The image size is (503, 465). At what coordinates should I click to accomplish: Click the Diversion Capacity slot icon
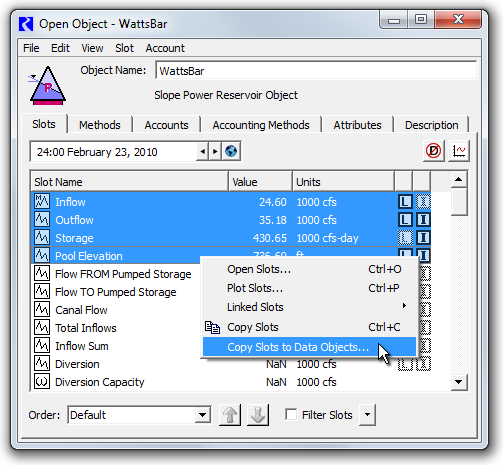pyautogui.click(x=42, y=382)
